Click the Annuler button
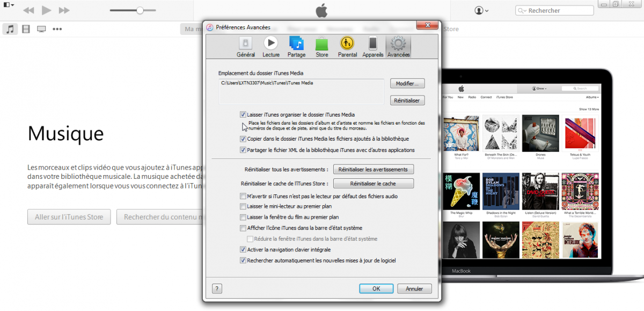The height and width of the screenshot is (311, 644). [x=414, y=288]
